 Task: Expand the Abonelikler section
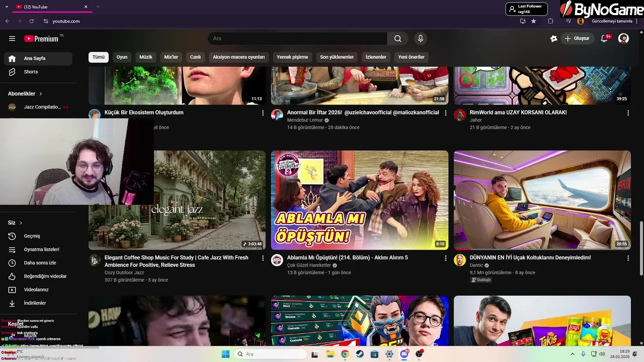pyautogui.click(x=25, y=94)
